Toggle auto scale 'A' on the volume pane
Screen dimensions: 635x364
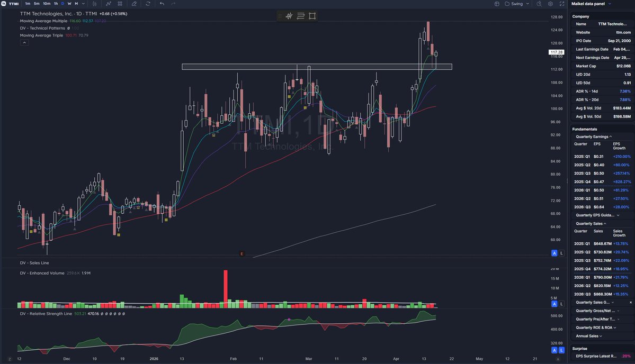pyautogui.click(x=554, y=304)
